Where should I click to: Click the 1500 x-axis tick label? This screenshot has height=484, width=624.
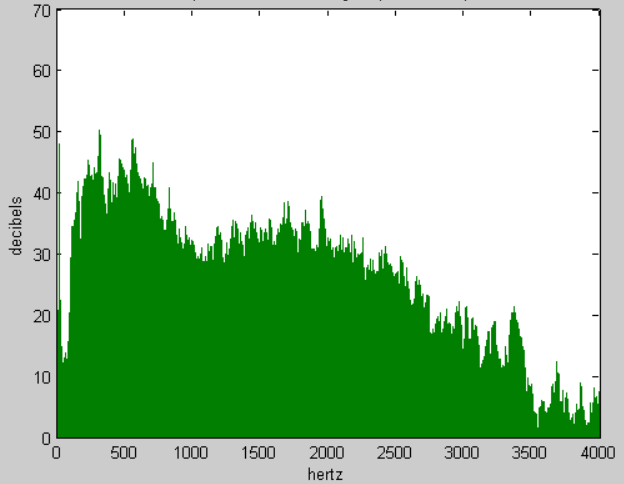[260, 453]
